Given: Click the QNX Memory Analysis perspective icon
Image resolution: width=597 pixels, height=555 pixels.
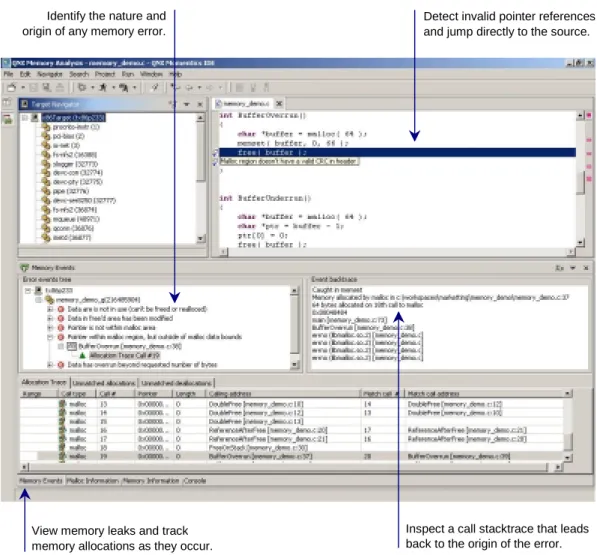Looking at the screenshot, I should click(x=8, y=120).
